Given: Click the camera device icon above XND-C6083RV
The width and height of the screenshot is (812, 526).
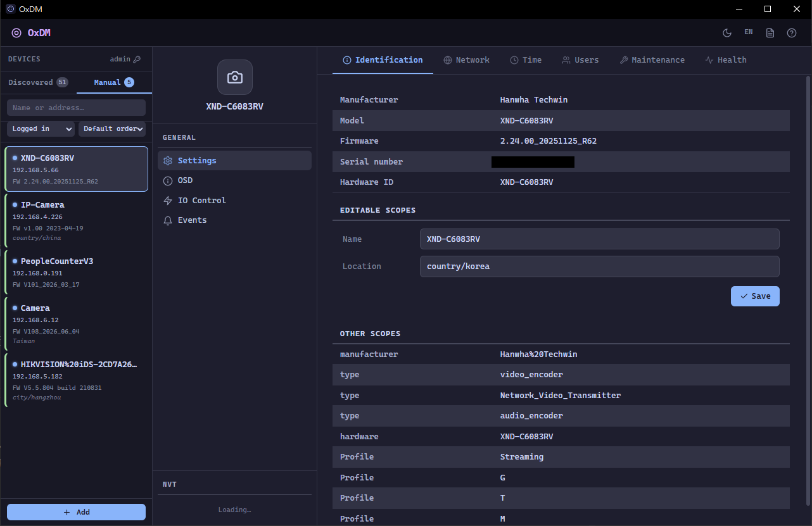Looking at the screenshot, I should 235,77.
